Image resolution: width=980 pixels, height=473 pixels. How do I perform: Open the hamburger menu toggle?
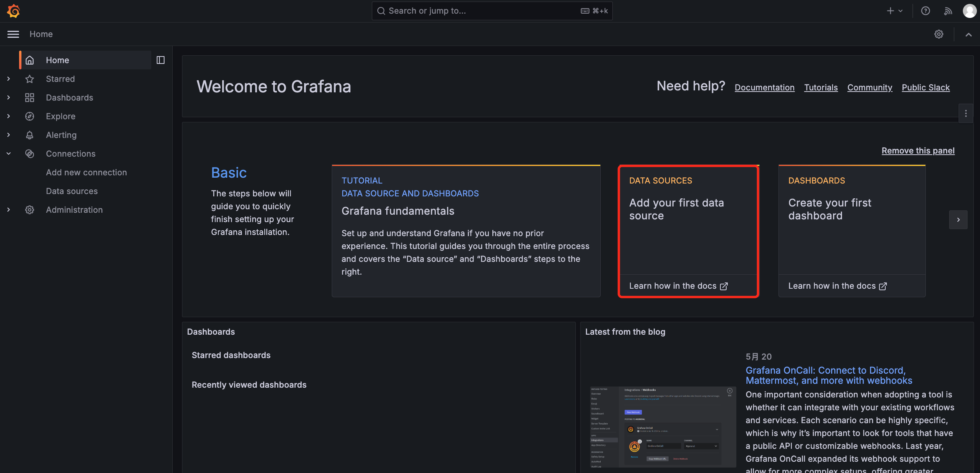13,34
